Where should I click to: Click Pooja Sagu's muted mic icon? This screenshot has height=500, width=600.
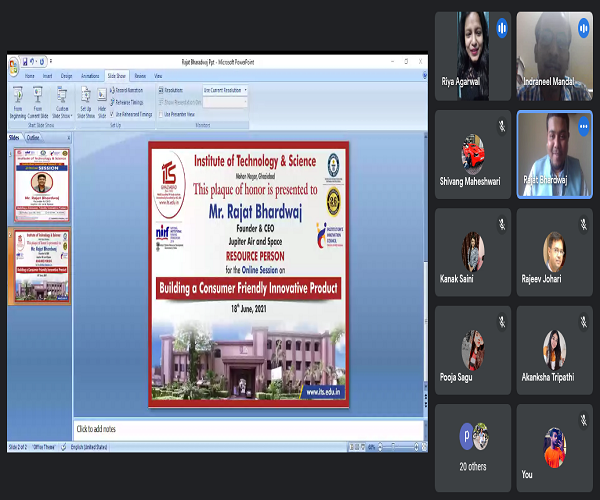pyautogui.click(x=502, y=322)
